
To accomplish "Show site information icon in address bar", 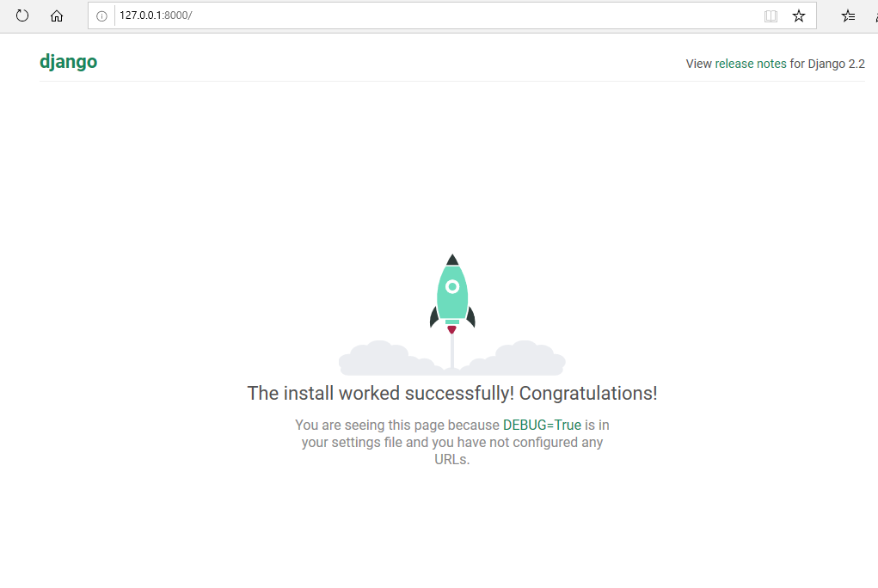I will click(x=101, y=16).
